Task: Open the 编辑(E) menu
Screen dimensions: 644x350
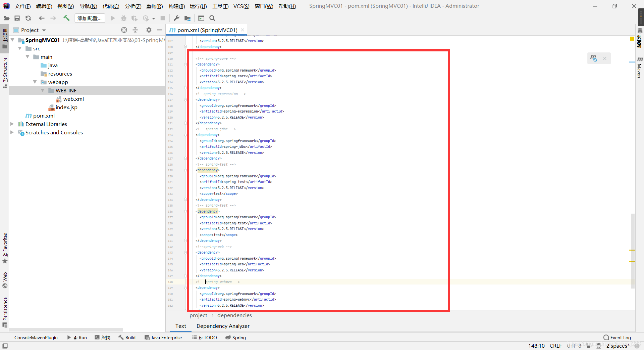Action: (x=44, y=6)
